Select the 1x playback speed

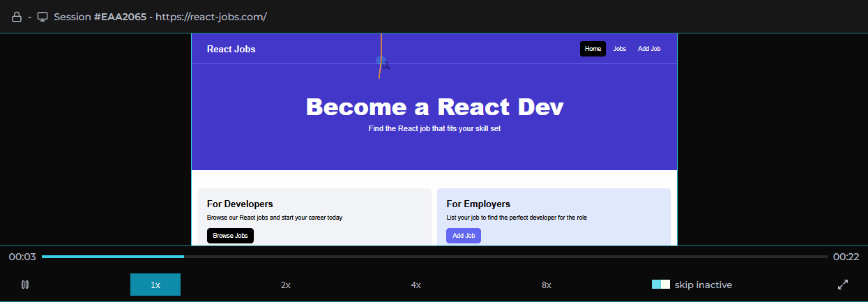pyautogui.click(x=155, y=285)
